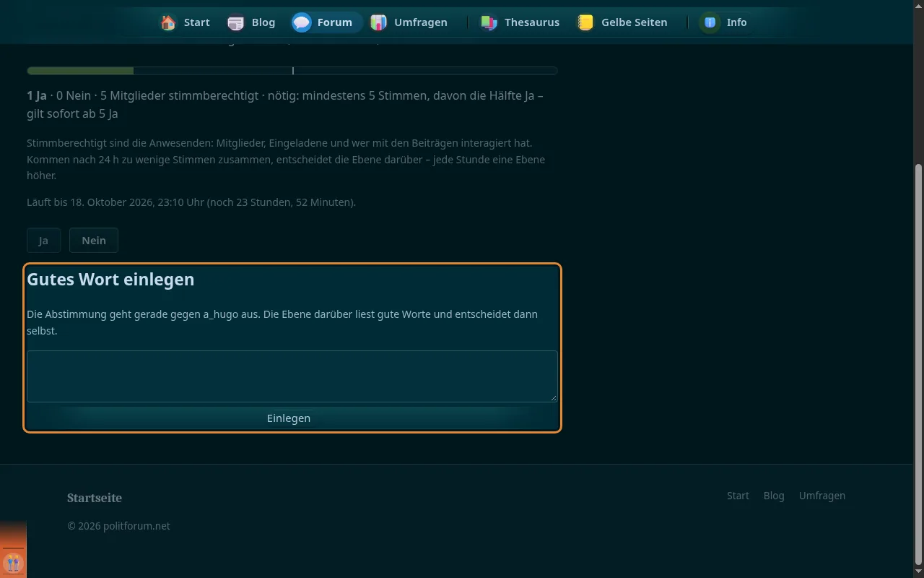This screenshot has width=924, height=578.
Task: Vote Nein on the proposal
Action: click(94, 241)
